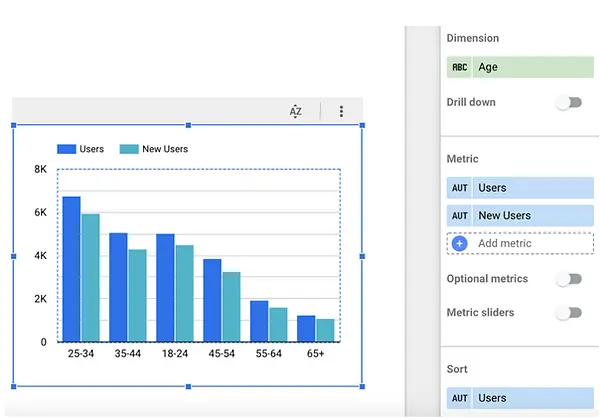Select the Users metric chip

520,188
